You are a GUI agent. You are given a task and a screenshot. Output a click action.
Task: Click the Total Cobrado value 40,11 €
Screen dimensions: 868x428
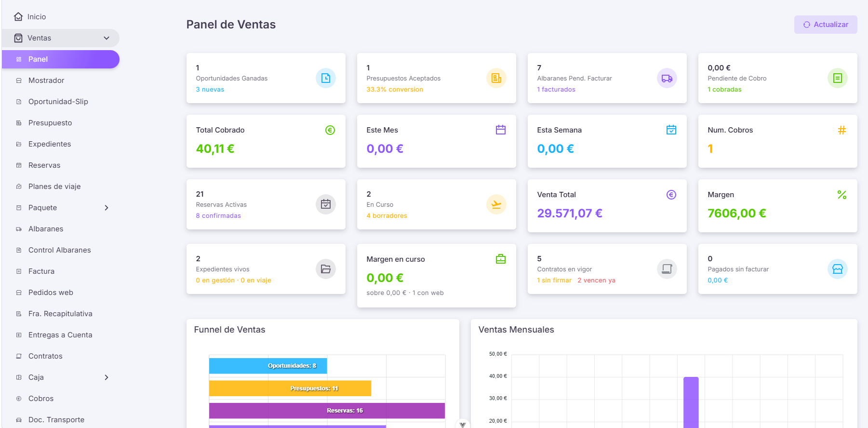215,149
